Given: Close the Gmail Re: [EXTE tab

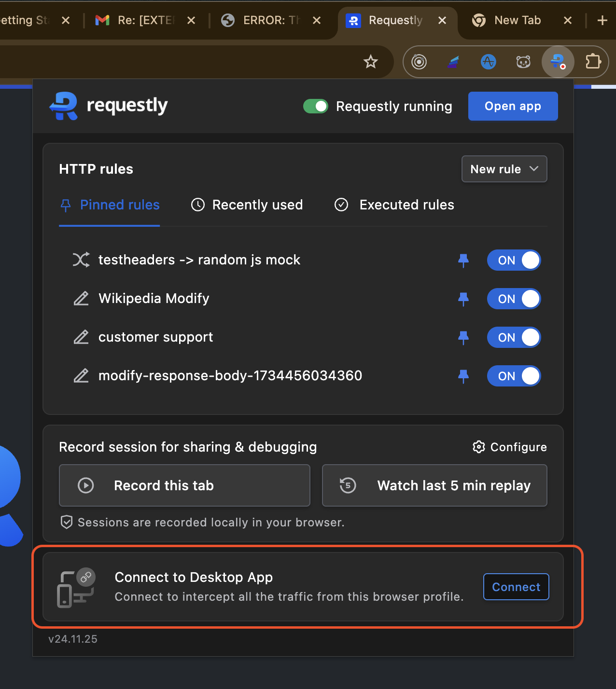Looking at the screenshot, I should click(191, 20).
